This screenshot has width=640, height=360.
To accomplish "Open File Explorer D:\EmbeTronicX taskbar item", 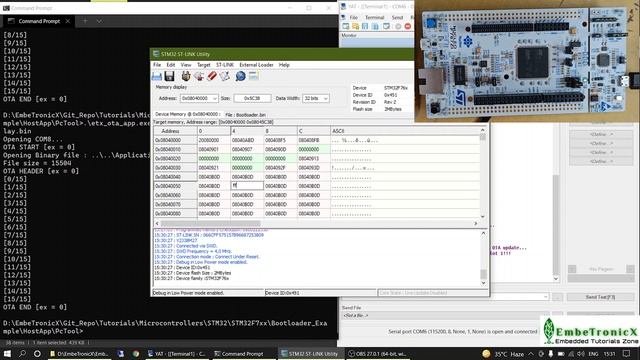I will click(x=79, y=353).
